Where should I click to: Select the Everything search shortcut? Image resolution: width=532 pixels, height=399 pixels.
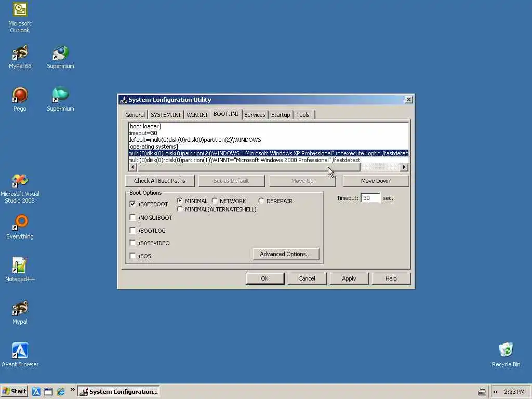pos(20,227)
